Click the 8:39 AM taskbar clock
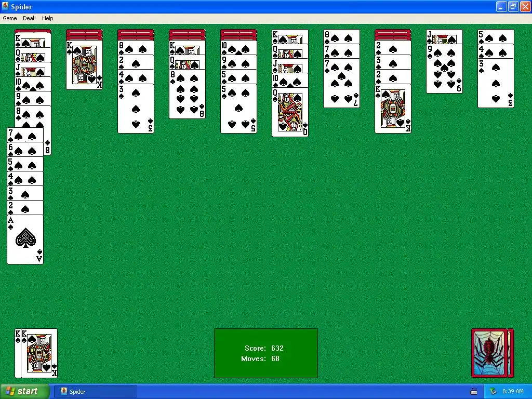This screenshot has width=532, height=399. point(513,392)
